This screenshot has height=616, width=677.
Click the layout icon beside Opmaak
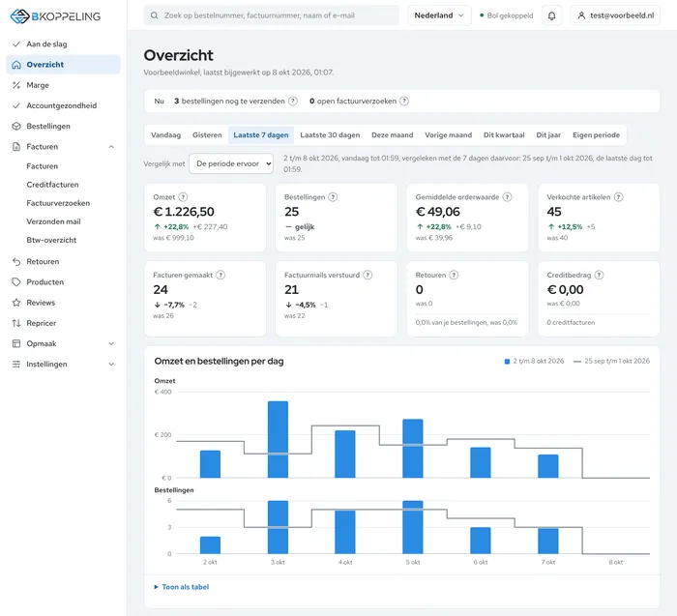click(x=16, y=343)
